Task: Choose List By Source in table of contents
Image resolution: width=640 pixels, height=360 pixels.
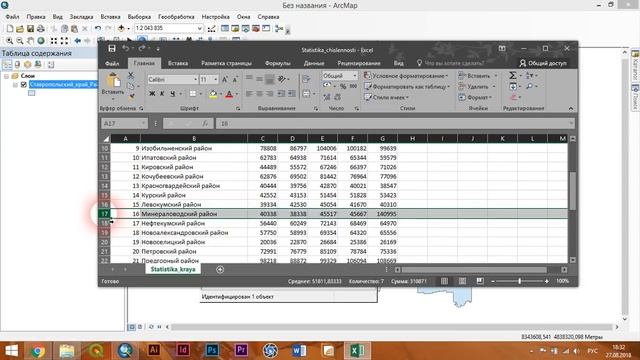Action: click(x=17, y=64)
